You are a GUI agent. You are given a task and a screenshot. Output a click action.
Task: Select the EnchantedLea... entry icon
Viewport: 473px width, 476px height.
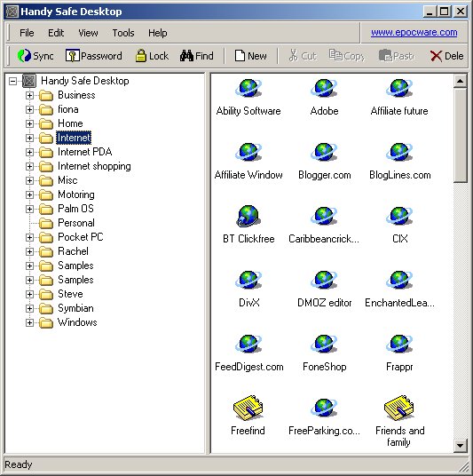[399, 280]
